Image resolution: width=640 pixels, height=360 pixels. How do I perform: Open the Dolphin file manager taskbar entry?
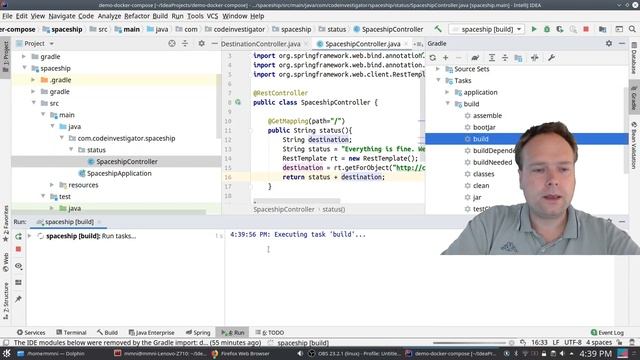51,354
